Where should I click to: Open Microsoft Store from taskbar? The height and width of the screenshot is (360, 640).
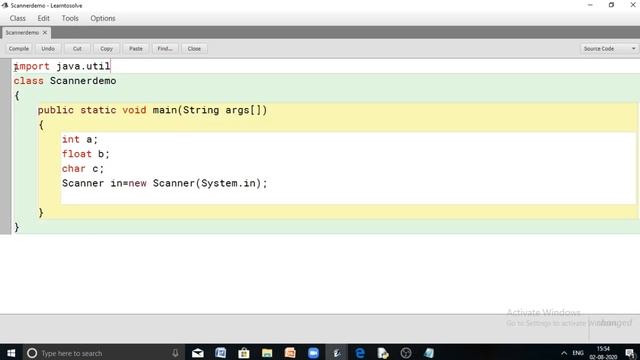click(244, 353)
